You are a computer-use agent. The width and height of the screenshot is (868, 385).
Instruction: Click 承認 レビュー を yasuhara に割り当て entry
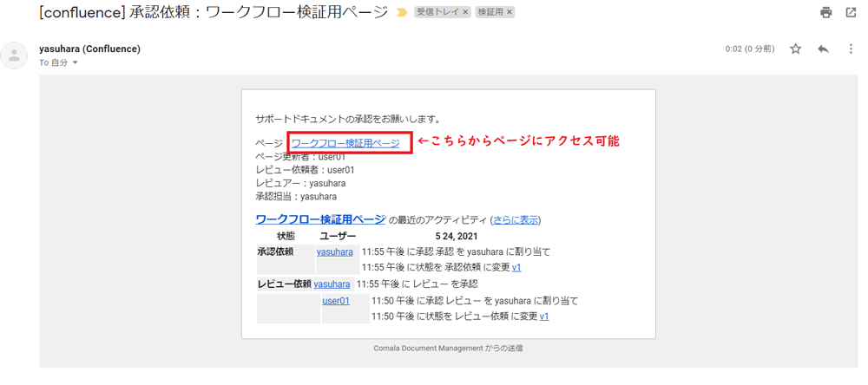(474, 301)
